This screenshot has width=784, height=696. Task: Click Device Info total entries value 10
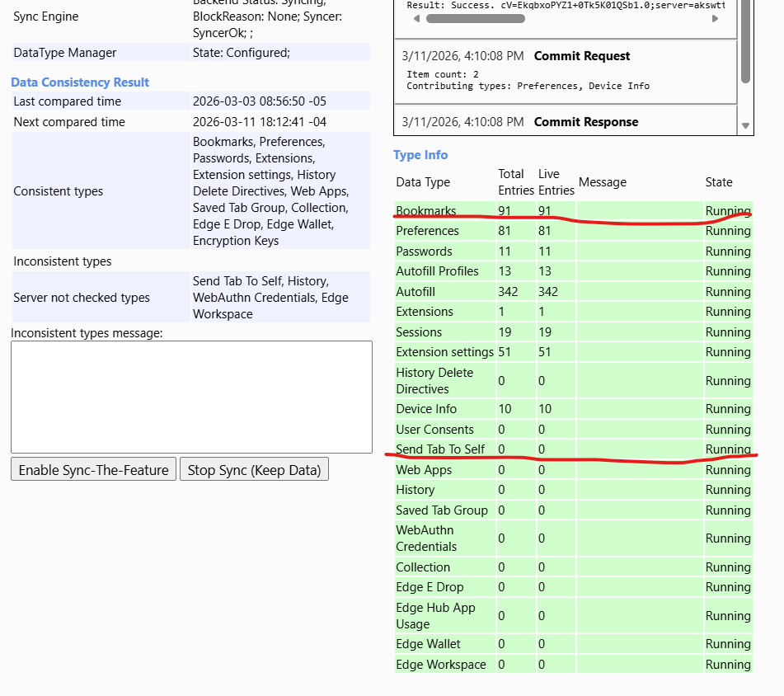505,409
